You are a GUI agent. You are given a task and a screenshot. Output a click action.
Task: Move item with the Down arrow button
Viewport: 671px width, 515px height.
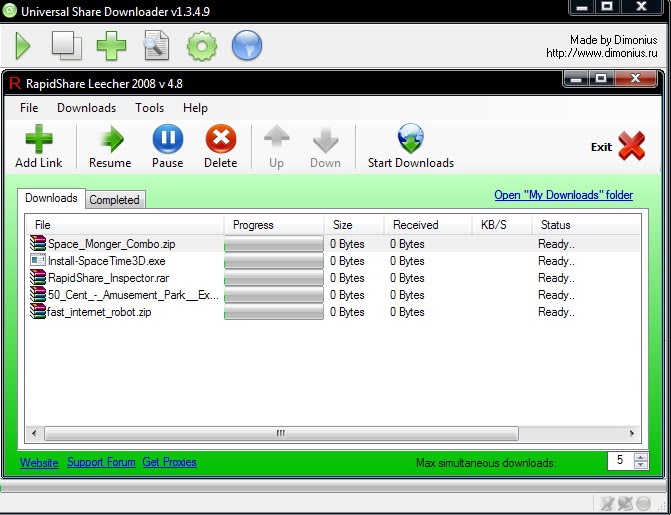tap(325, 146)
